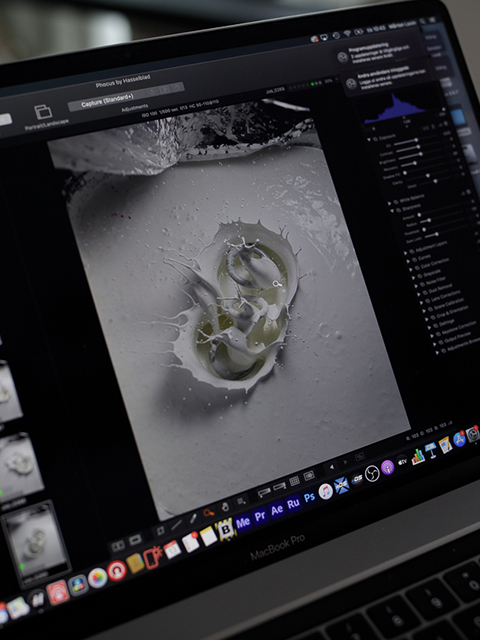Expand the Color Correction section
This screenshot has height=640, width=480.
tap(412, 270)
